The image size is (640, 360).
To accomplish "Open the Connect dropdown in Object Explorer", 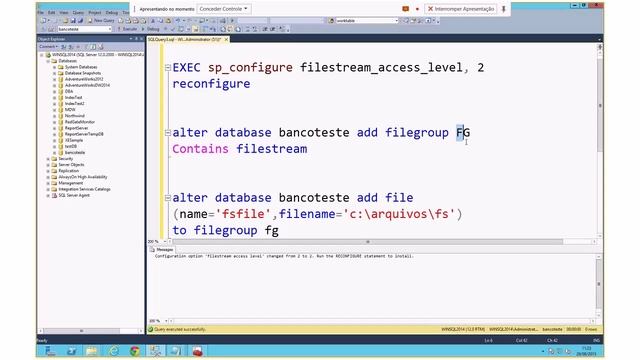I will coord(49,47).
